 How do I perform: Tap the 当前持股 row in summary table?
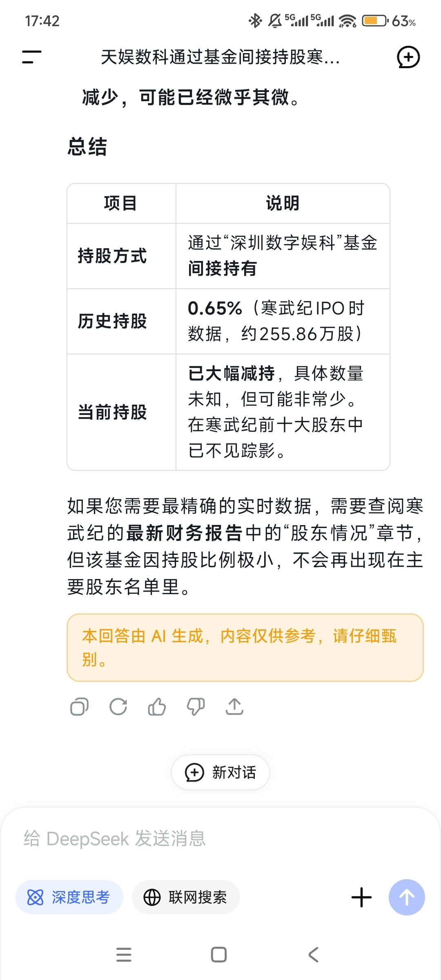[228, 412]
